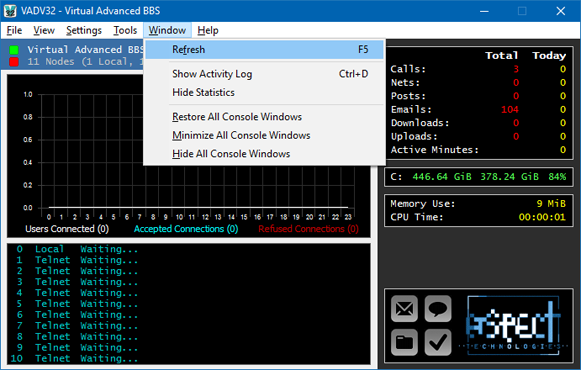
Task: Click the Aspect Technologies logo
Action: [514, 325]
